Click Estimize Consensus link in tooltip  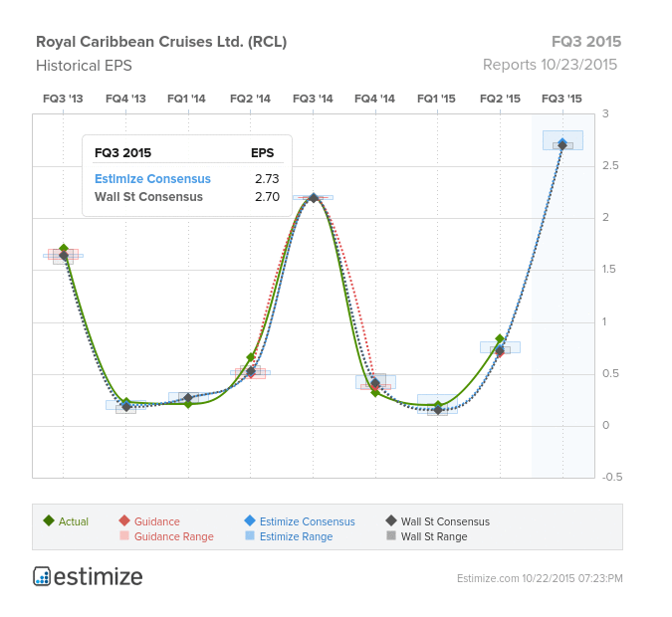(152, 179)
